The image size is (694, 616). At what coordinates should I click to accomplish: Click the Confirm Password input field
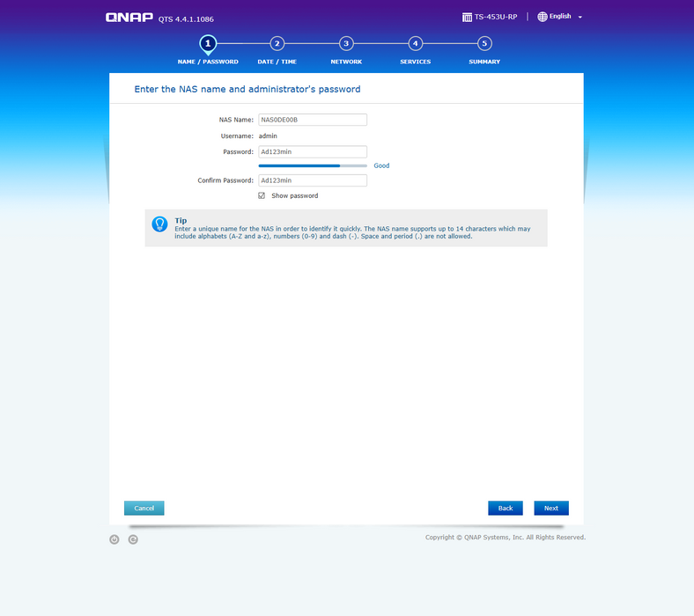[313, 180]
